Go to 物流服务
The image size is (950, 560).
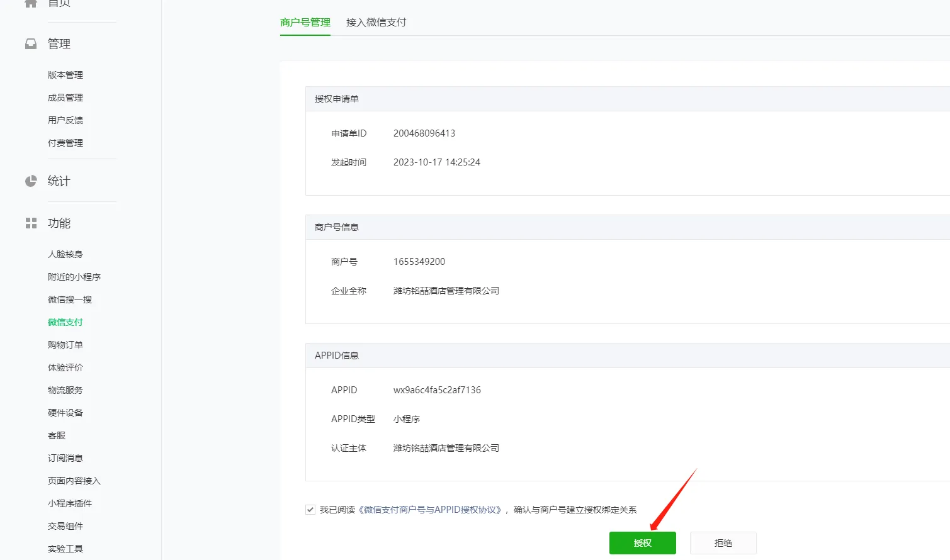tap(65, 389)
